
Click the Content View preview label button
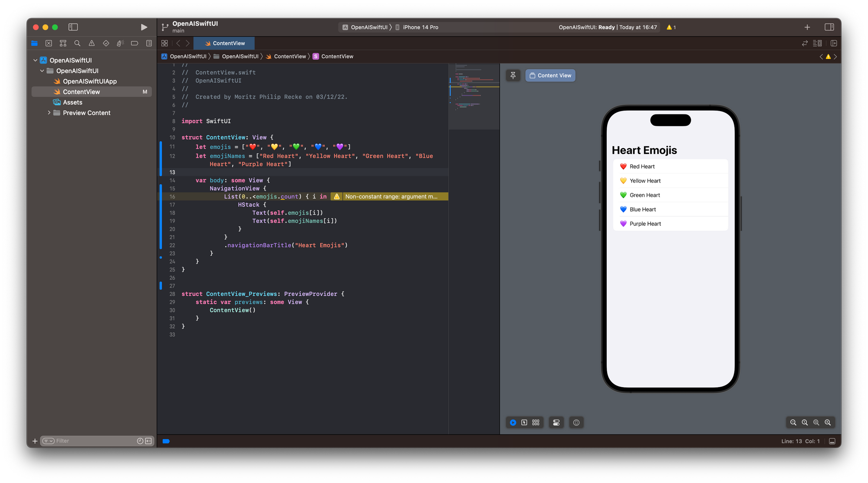coord(550,75)
